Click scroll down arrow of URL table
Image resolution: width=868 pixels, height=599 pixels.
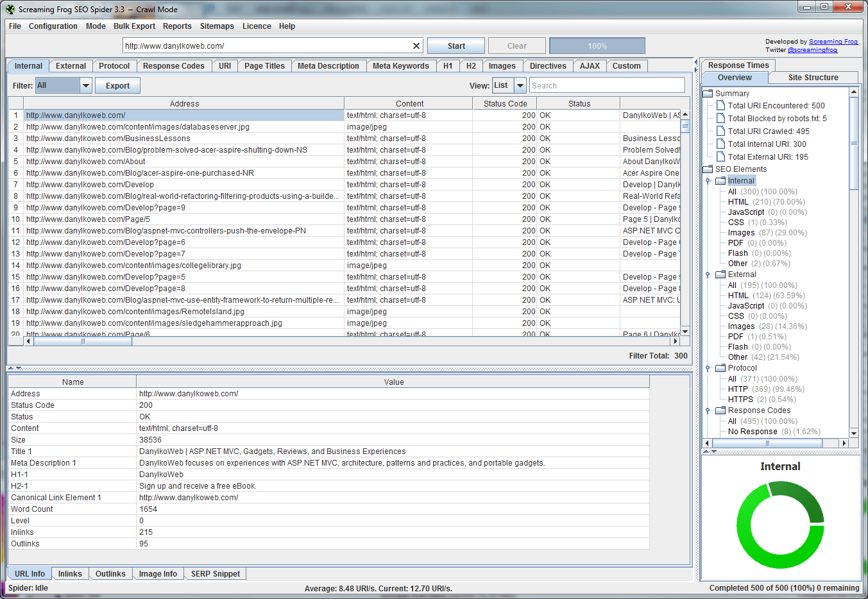pos(685,332)
